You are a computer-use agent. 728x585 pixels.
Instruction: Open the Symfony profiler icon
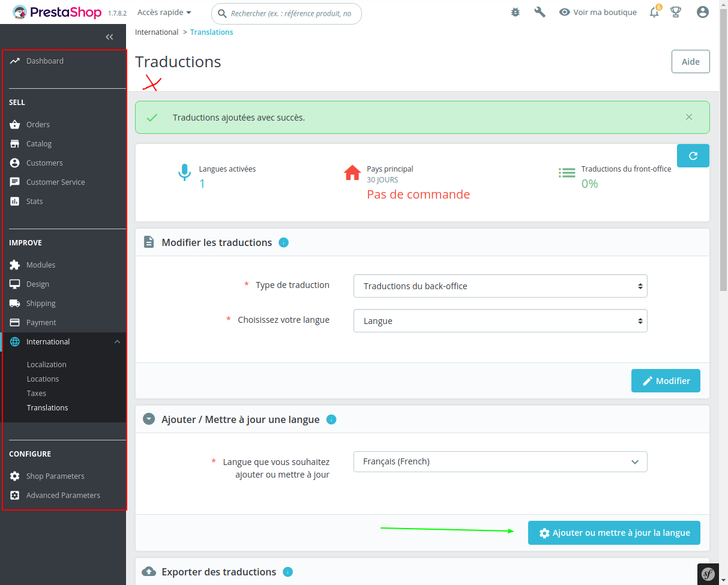click(x=708, y=574)
